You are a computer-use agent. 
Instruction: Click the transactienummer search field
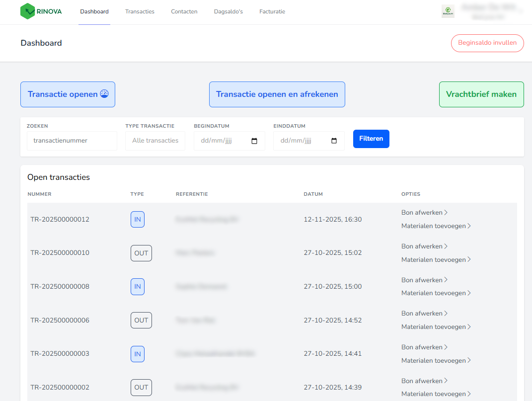[72, 141]
